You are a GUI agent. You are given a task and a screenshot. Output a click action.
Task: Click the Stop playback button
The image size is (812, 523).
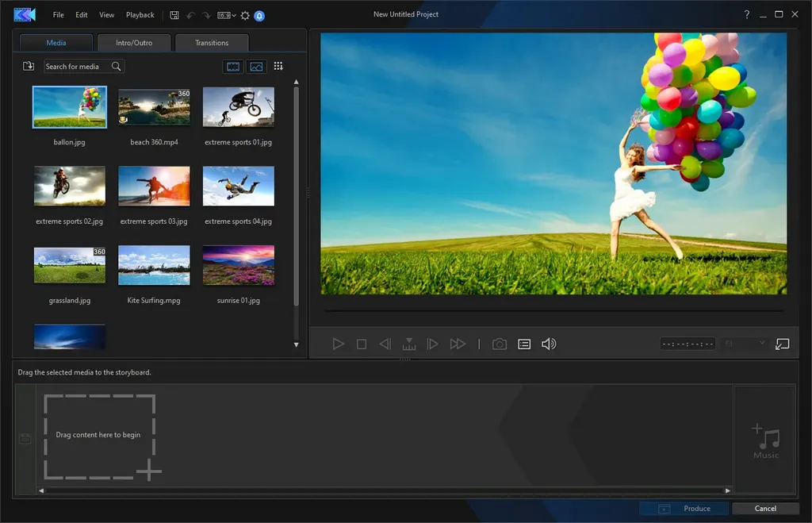click(x=362, y=344)
